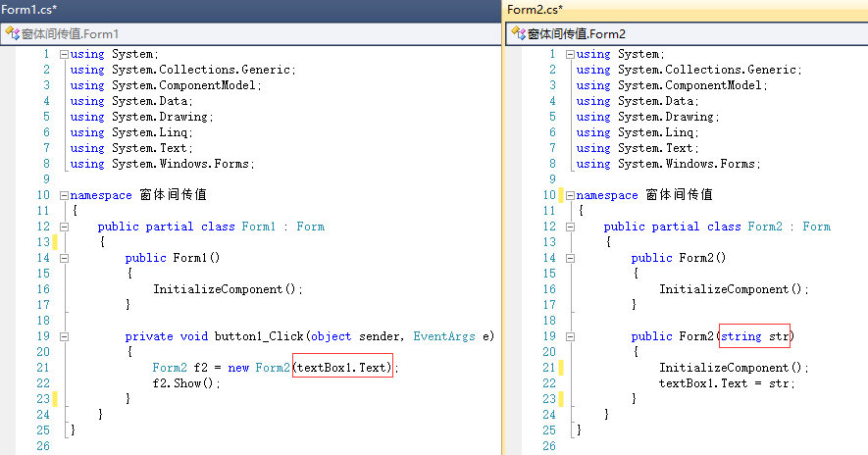The image size is (868, 455).
Task: Click 'InitializeComponent();' on line 16 of Form1.cs
Action: 228,289
